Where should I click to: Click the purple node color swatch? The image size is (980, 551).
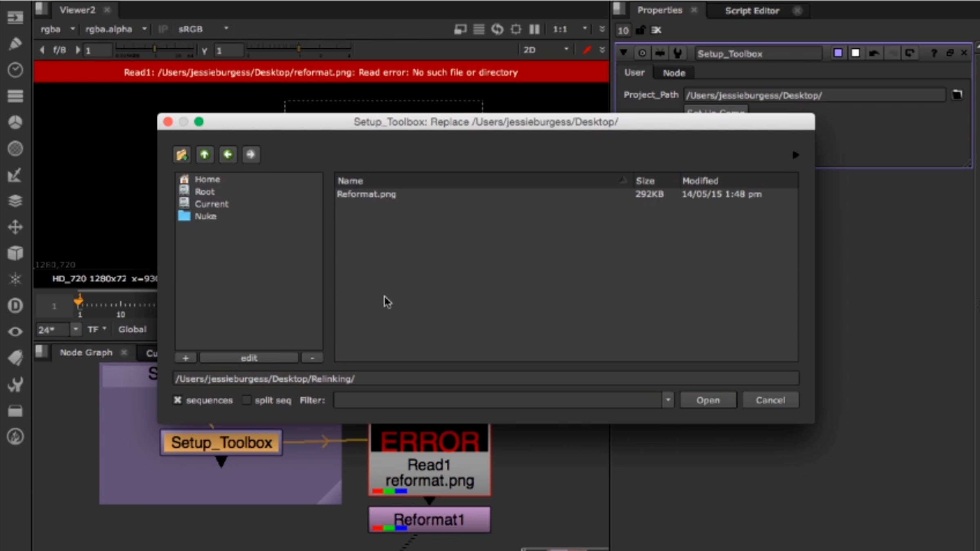pyautogui.click(x=838, y=53)
